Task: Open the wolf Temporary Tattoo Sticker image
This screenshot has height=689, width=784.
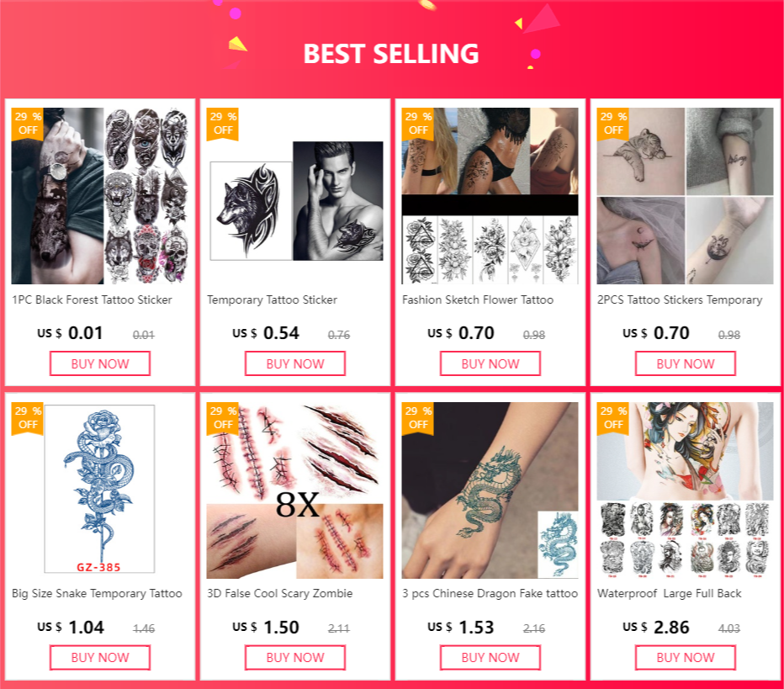Action: point(295,196)
